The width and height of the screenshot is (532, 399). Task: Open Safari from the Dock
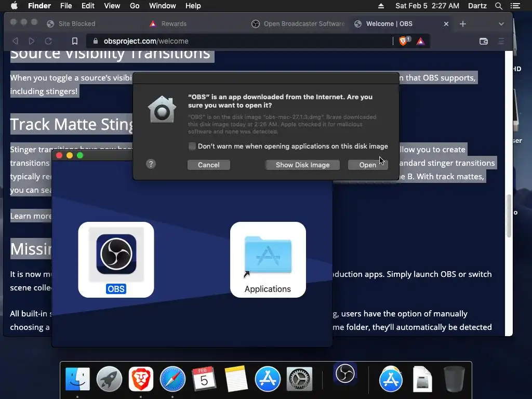click(172, 379)
